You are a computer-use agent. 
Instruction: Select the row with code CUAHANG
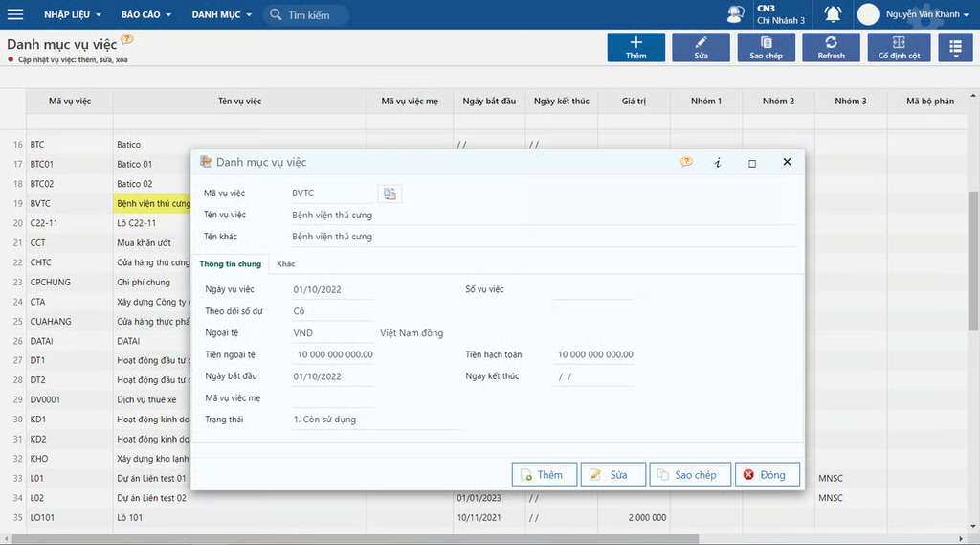[x=51, y=322]
